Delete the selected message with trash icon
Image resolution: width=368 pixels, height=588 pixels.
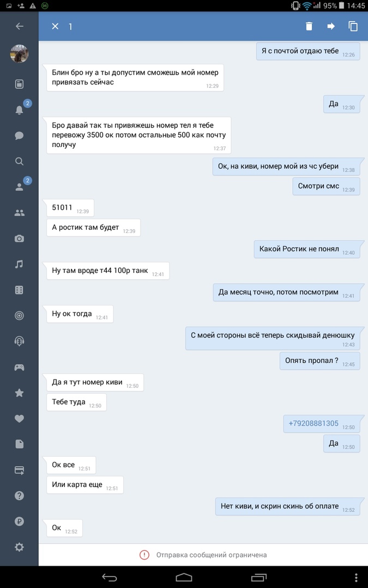[x=309, y=26]
